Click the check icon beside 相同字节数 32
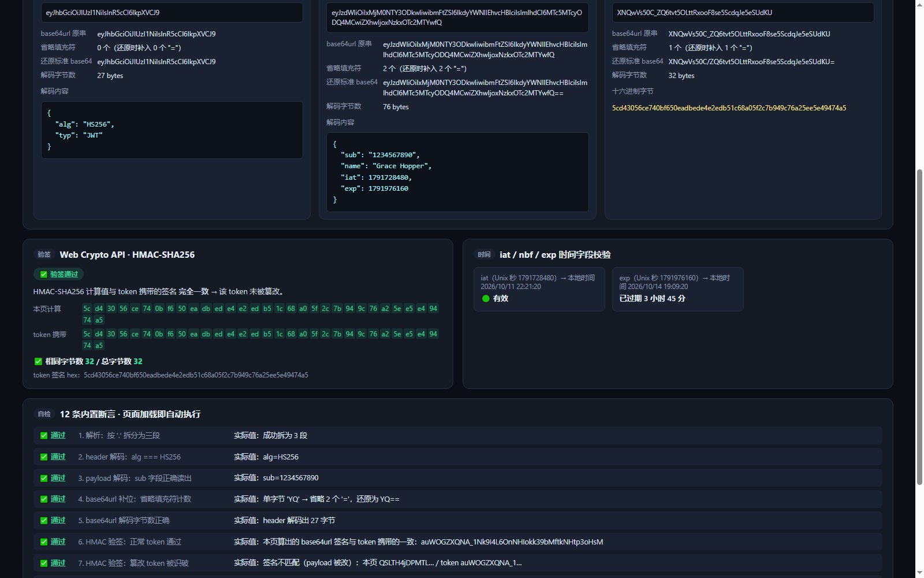Screen dimensions: 924x578 [38, 361]
